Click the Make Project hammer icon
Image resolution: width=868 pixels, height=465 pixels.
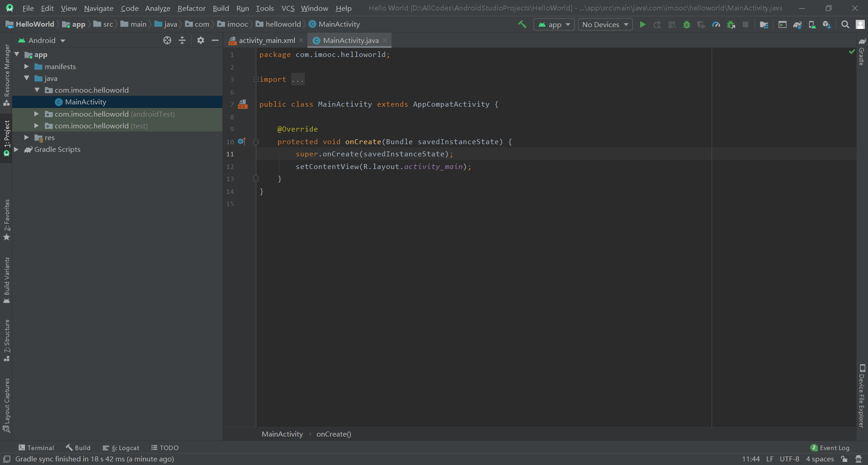(522, 24)
